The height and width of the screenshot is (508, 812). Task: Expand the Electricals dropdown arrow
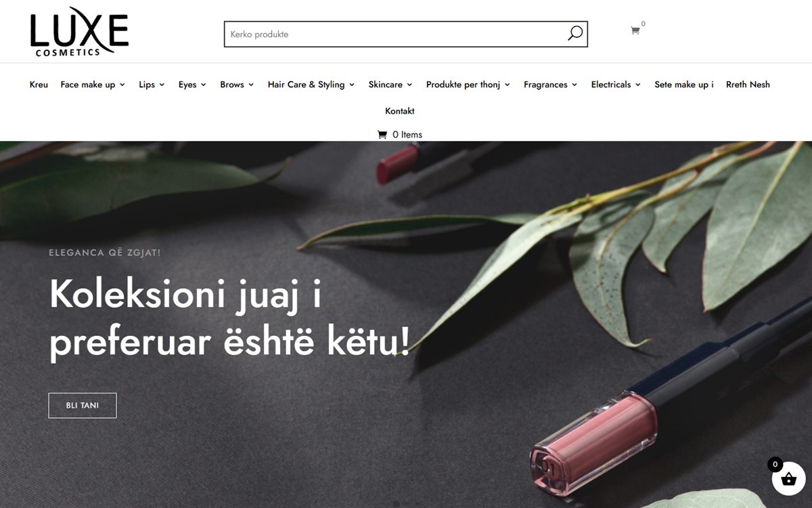638,85
